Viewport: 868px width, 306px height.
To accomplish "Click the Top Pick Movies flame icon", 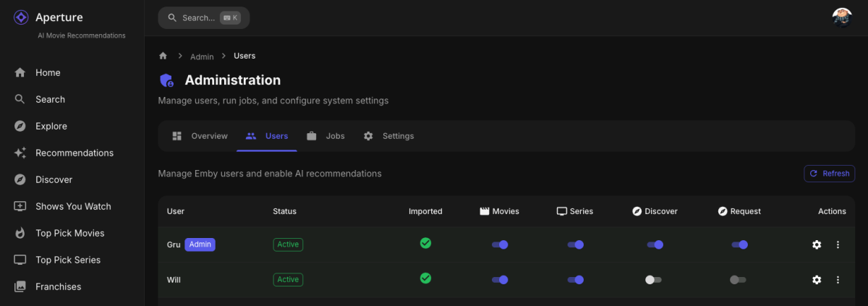I will (x=20, y=233).
